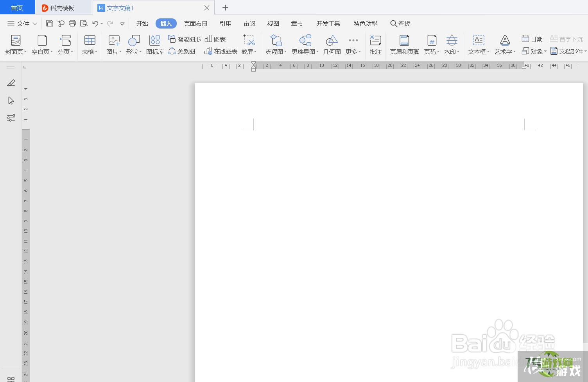This screenshot has height=382, width=588.
Task: Insert a table (表格)
Action: tap(90, 45)
